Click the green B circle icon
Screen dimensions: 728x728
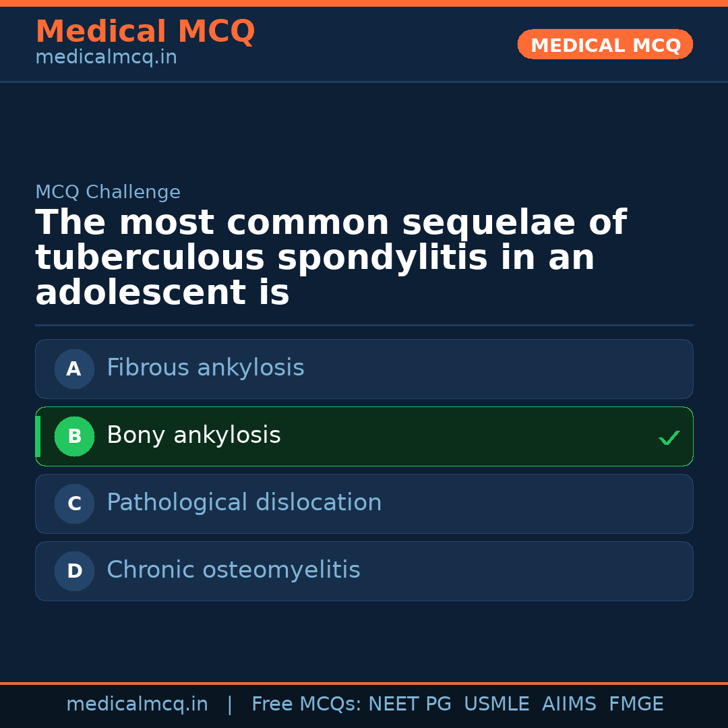point(74,436)
